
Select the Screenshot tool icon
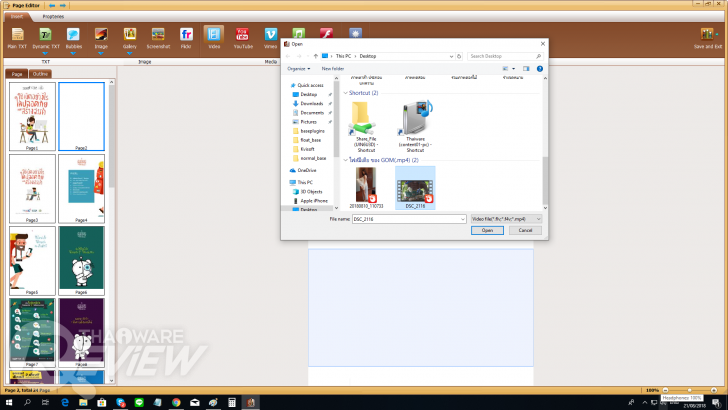[x=158, y=34]
